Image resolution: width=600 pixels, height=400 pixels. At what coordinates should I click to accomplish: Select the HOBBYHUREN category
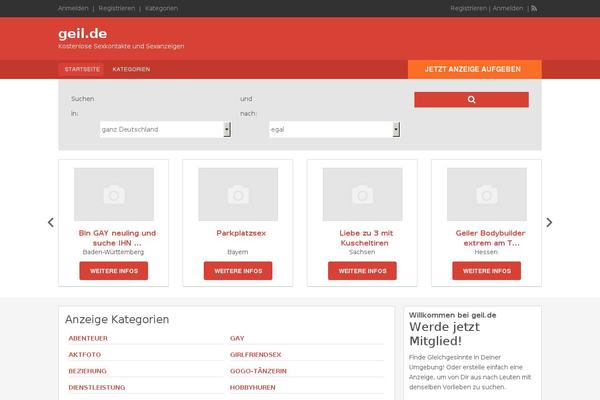click(x=253, y=388)
